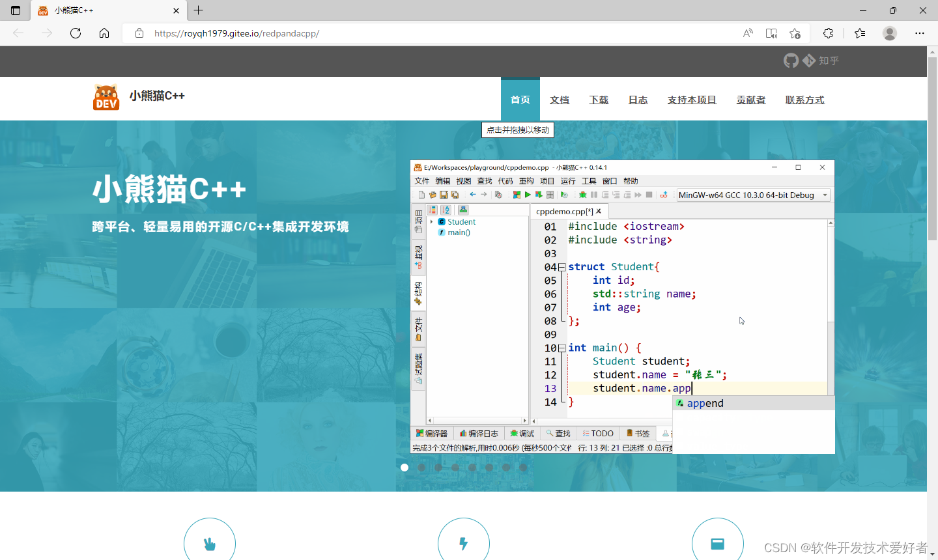Open the 工具 menu in the IDE

pyautogui.click(x=589, y=181)
